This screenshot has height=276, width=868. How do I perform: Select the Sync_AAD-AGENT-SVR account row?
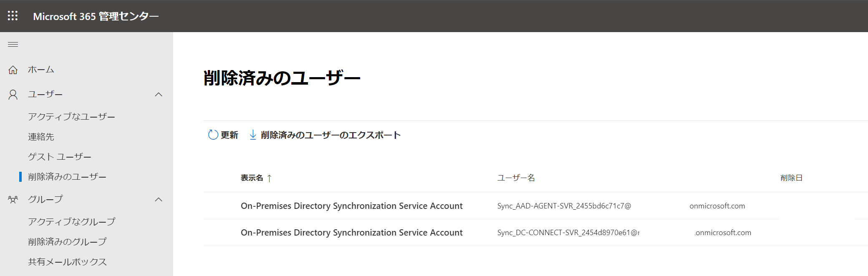point(351,206)
